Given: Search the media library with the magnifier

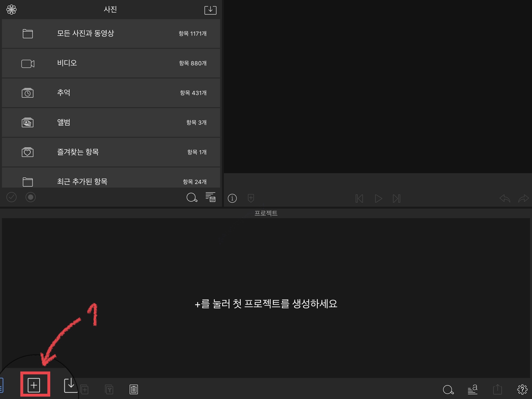Looking at the screenshot, I should (x=192, y=197).
